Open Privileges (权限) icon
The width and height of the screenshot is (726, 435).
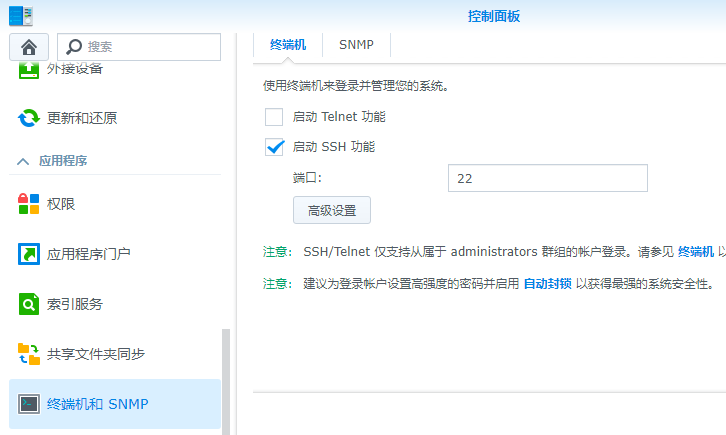[x=29, y=204]
